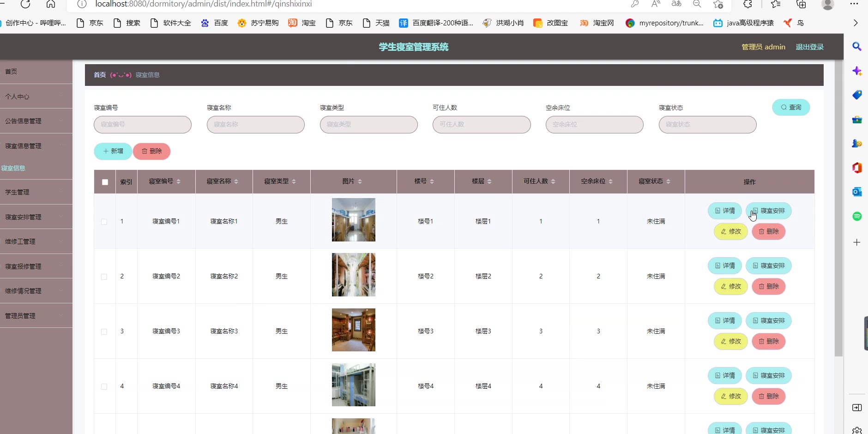The width and height of the screenshot is (868, 434).
Task: Select the 寝室信息 submenu item
Action: (13, 168)
